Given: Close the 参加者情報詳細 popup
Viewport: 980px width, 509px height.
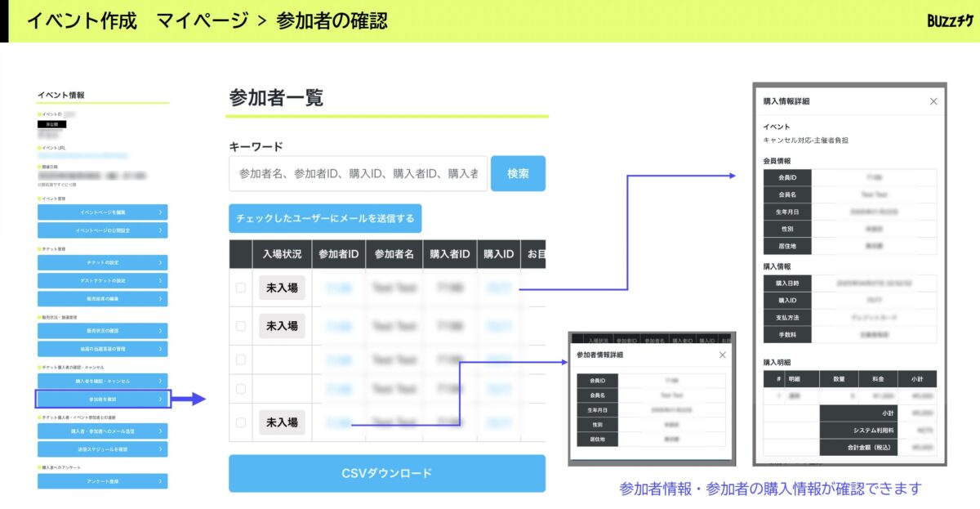Looking at the screenshot, I should pos(722,355).
